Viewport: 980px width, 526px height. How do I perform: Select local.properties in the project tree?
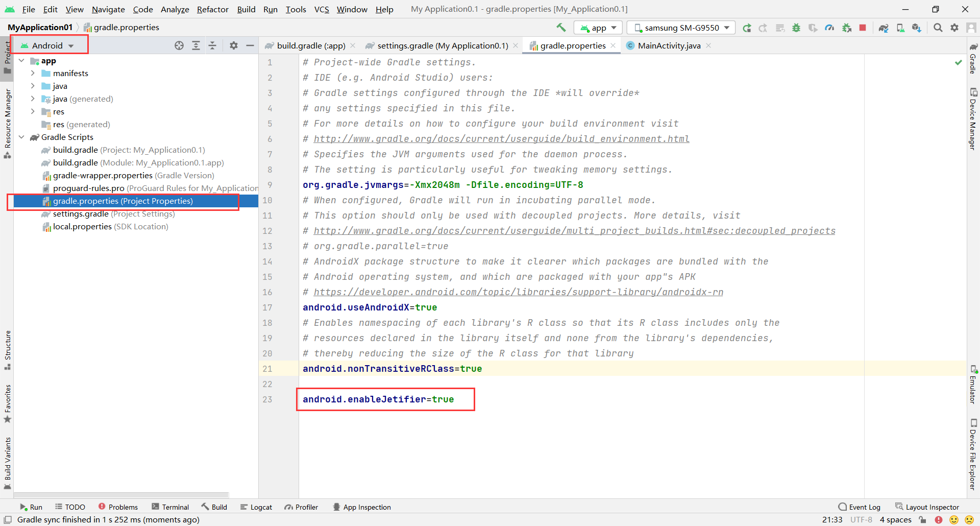(82, 226)
